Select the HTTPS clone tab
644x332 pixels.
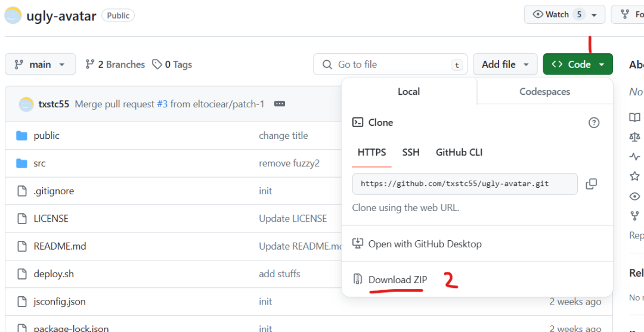tap(371, 153)
